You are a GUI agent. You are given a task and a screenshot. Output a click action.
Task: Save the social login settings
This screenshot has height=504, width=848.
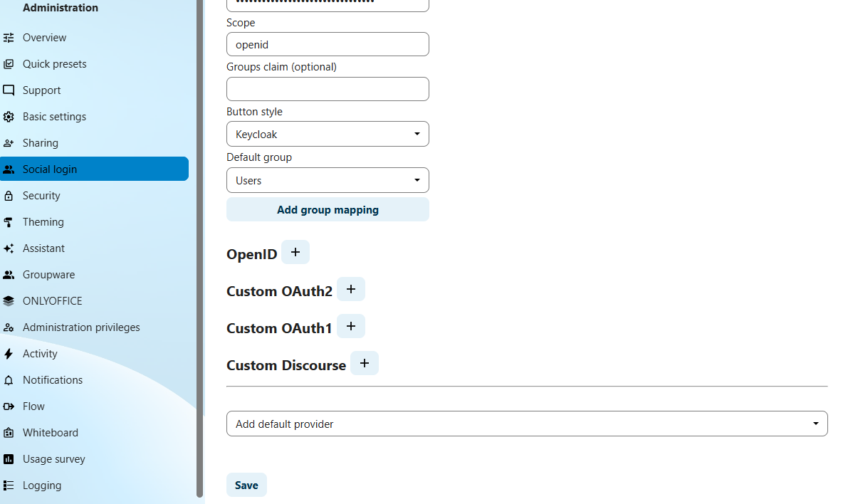click(246, 485)
